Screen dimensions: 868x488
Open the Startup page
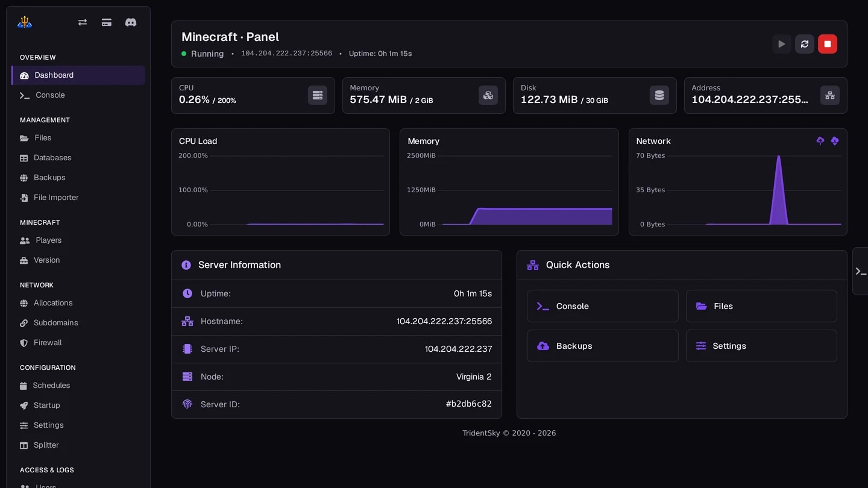(78, 405)
